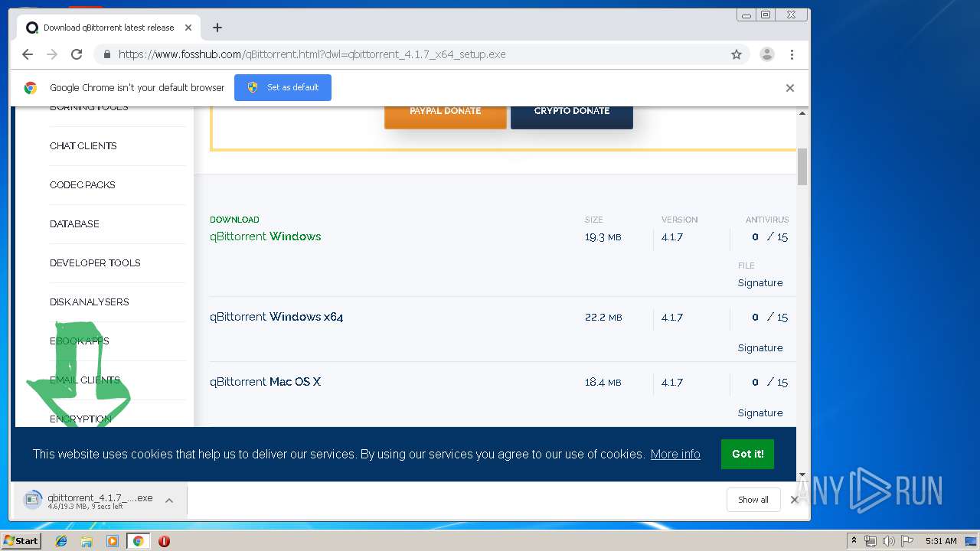The image size is (980, 551).
Task: Open Disk Analysers category
Action: tap(90, 302)
